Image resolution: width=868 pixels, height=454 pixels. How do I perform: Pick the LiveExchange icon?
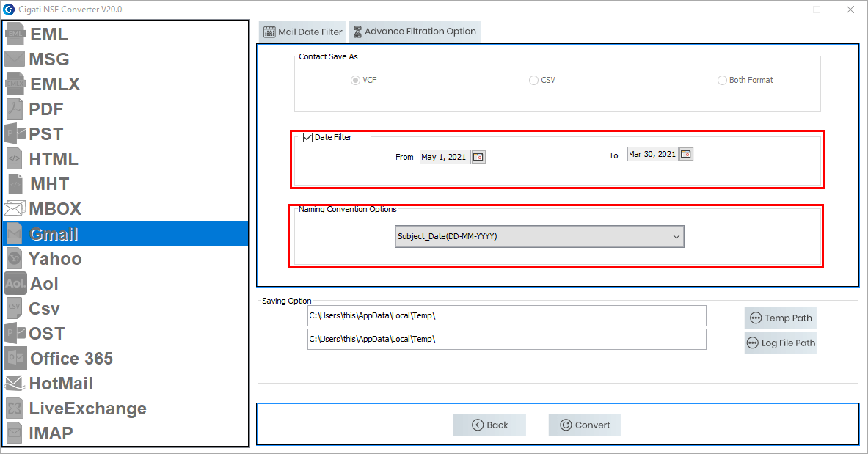[15, 408]
